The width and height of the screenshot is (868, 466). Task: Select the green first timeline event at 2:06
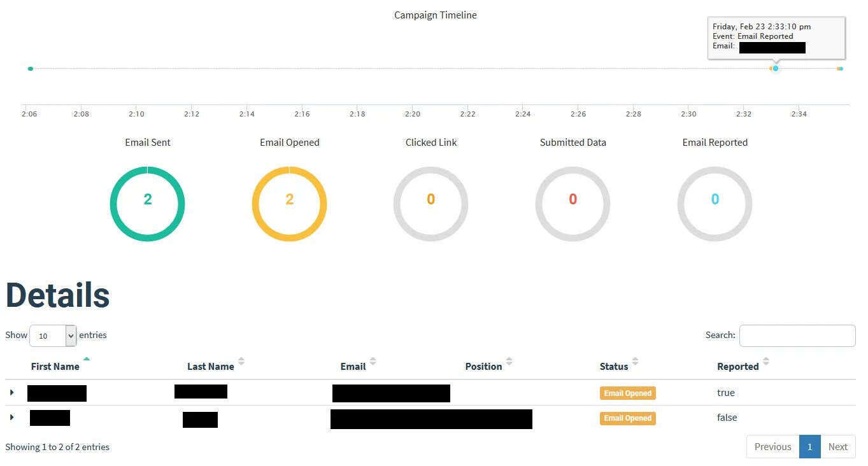tap(30, 68)
